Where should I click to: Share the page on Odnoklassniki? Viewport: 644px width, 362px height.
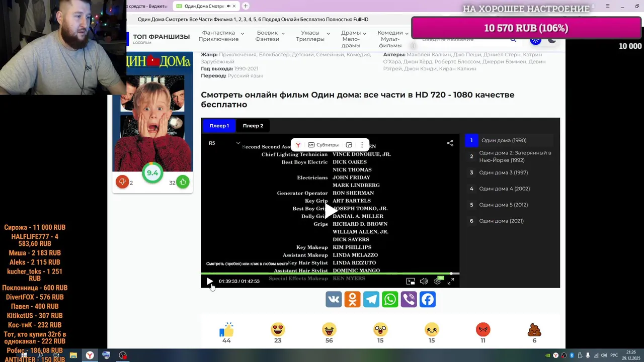pos(352,299)
